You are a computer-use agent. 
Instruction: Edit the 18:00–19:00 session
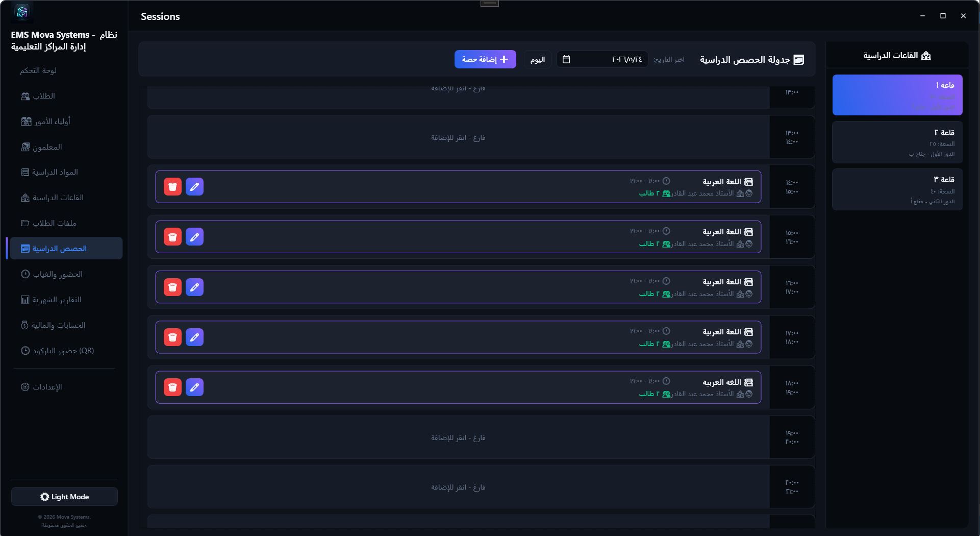[194, 387]
